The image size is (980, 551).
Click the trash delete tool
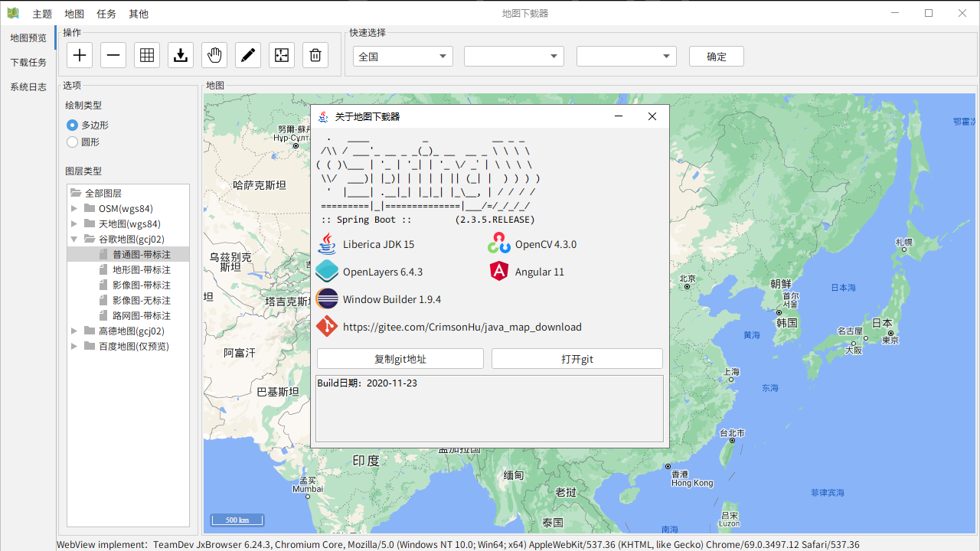tap(315, 55)
